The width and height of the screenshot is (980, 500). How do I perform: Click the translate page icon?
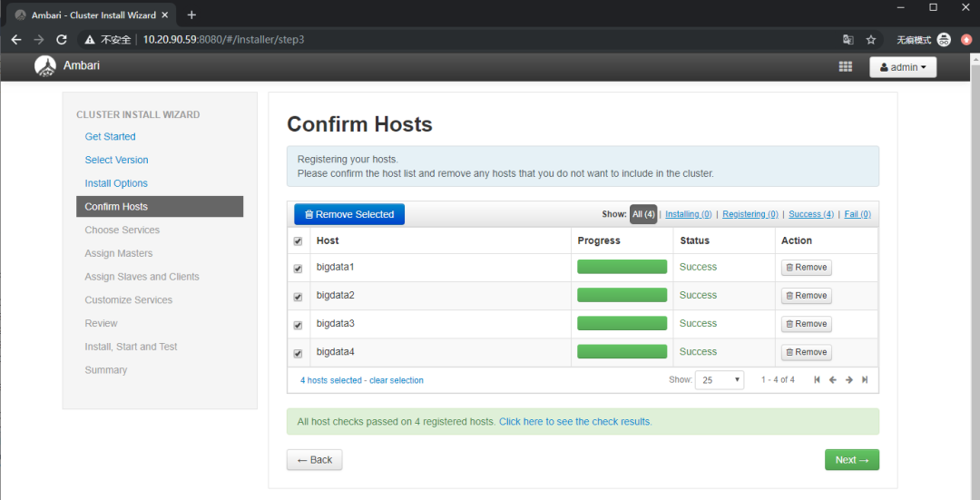(x=848, y=39)
